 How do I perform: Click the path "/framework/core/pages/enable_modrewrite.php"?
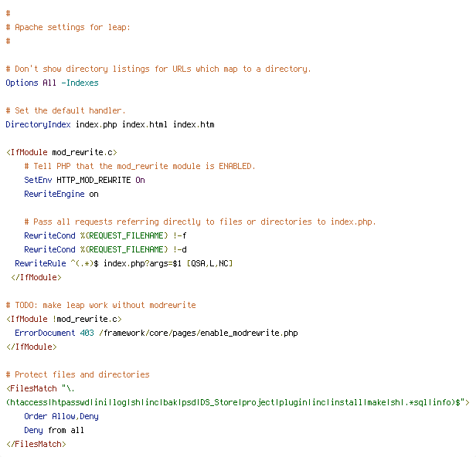199,333
